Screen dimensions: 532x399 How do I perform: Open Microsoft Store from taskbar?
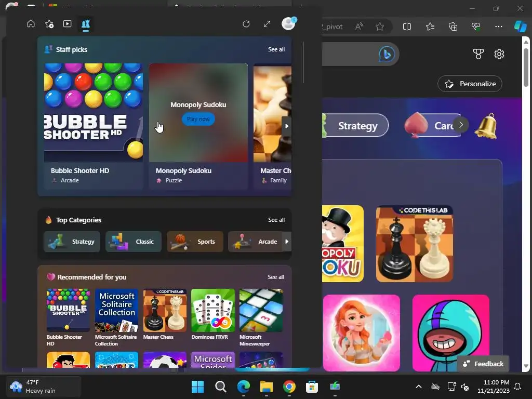[312, 387]
